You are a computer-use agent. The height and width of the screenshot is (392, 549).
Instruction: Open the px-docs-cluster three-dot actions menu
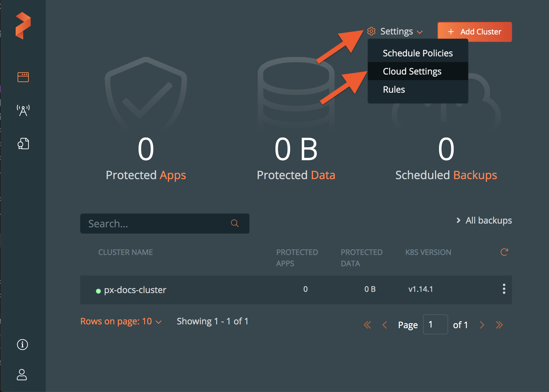[504, 289]
